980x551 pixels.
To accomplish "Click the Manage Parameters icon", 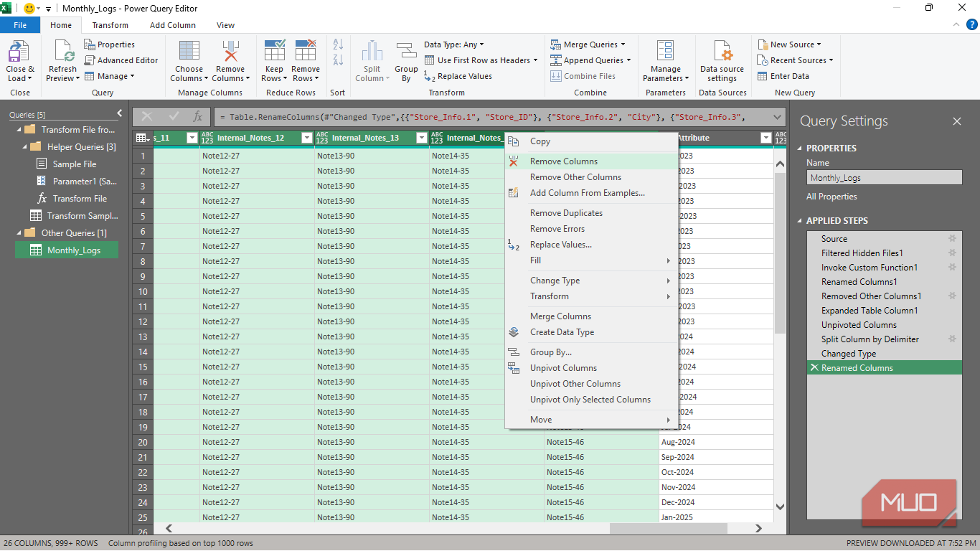I will point(666,52).
